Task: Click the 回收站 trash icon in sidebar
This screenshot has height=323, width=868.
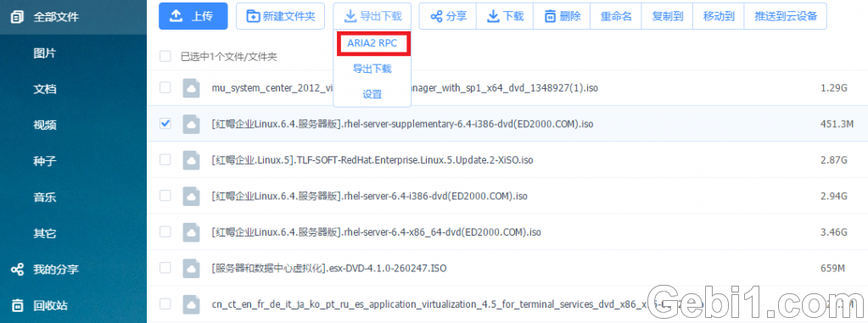Action: pyautogui.click(x=18, y=305)
